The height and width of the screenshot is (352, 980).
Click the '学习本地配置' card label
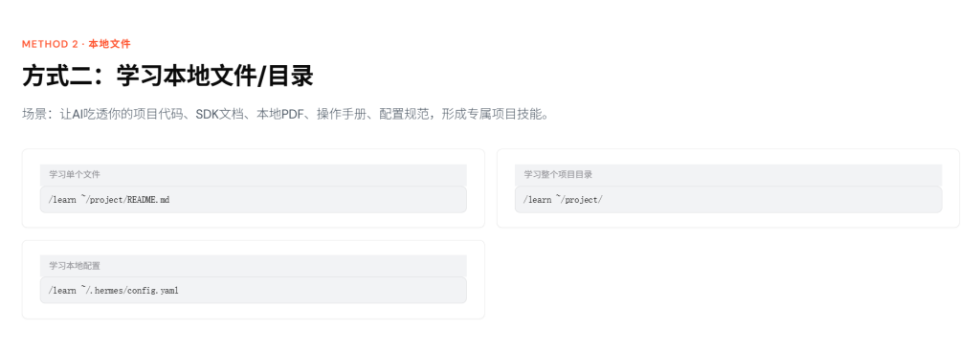pyautogui.click(x=75, y=265)
